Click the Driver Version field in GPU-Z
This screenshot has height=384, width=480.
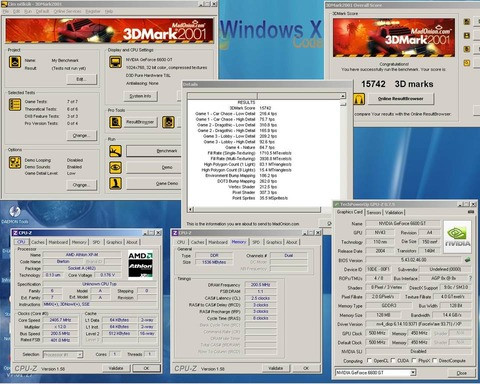pyautogui.click(x=419, y=324)
